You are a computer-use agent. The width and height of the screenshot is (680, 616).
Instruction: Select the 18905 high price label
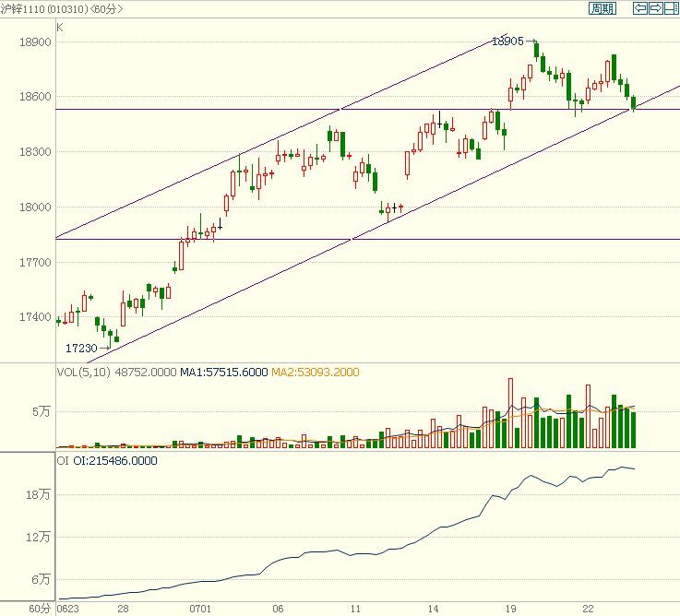pyautogui.click(x=507, y=41)
